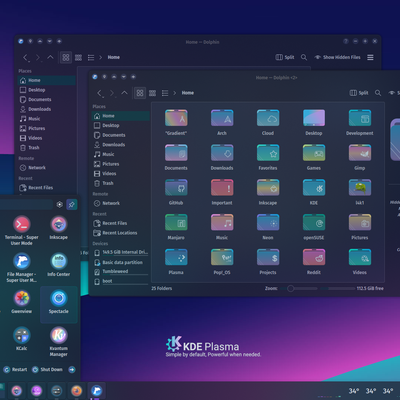Launch Inkscape from the application menu

pos(59,228)
